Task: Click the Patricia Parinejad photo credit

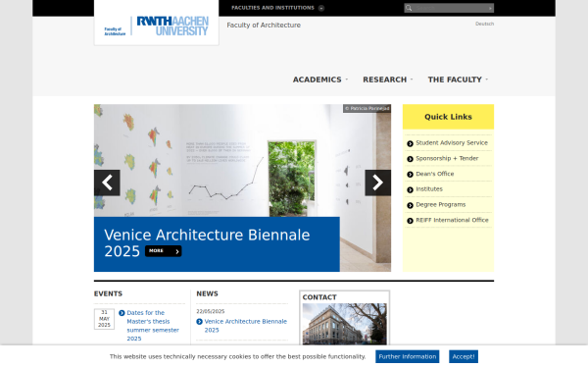Action: pos(367,109)
